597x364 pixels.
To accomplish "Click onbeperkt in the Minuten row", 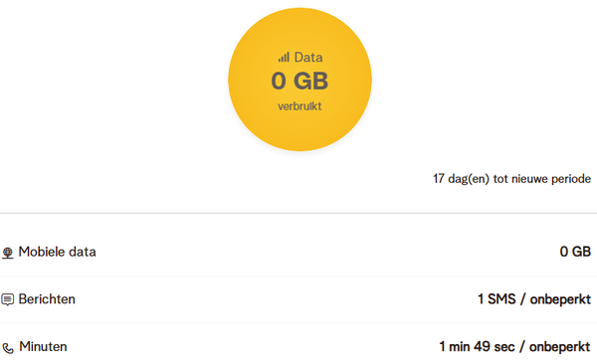I will click(x=559, y=347).
